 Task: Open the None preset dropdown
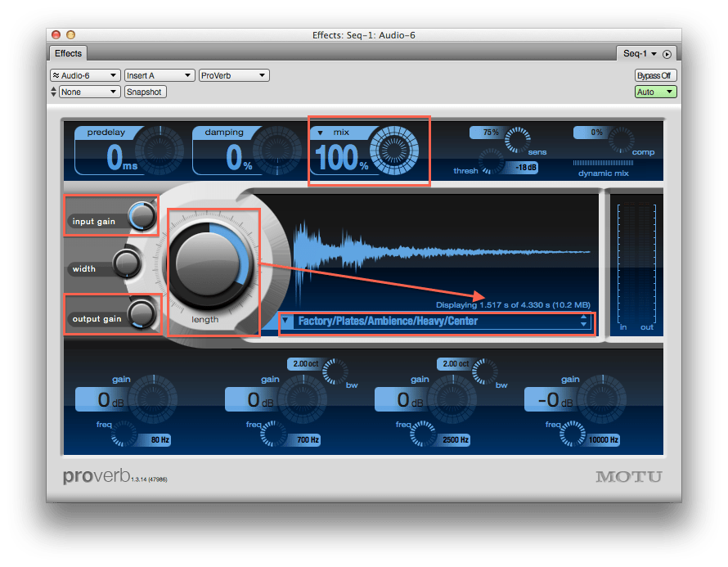(90, 92)
